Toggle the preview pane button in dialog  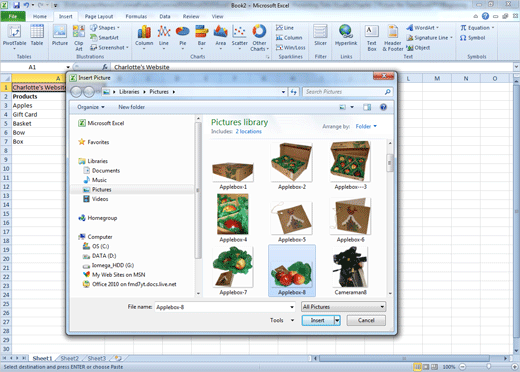pos(367,107)
